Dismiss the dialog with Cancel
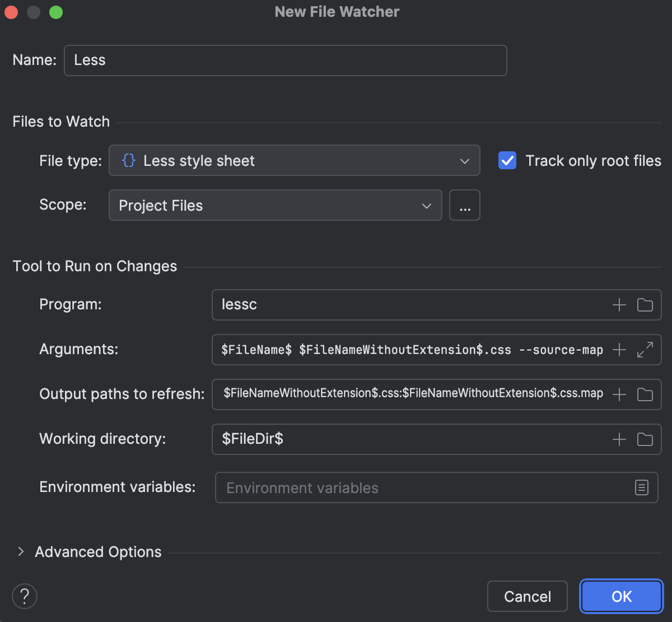The height and width of the screenshot is (622, 672). pyautogui.click(x=527, y=596)
